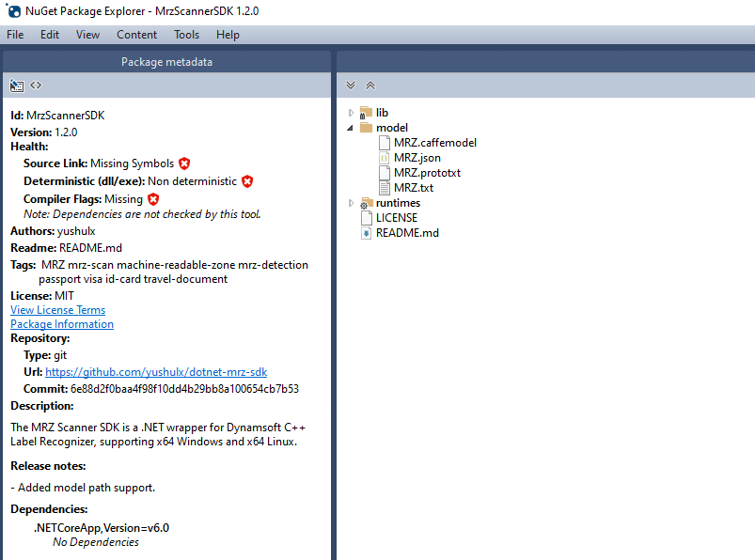Collapse the model folder arrow
Viewport: 755px width, 560px height.
pyautogui.click(x=352, y=128)
